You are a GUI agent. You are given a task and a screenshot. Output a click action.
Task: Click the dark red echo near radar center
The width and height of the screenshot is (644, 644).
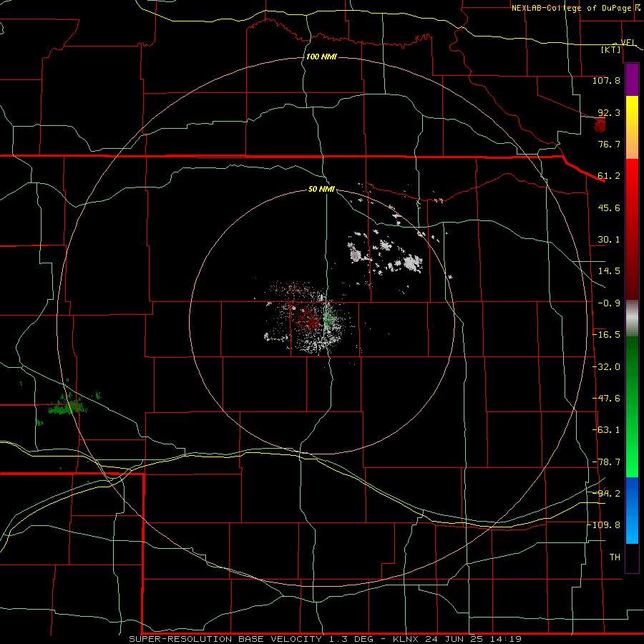307,318
